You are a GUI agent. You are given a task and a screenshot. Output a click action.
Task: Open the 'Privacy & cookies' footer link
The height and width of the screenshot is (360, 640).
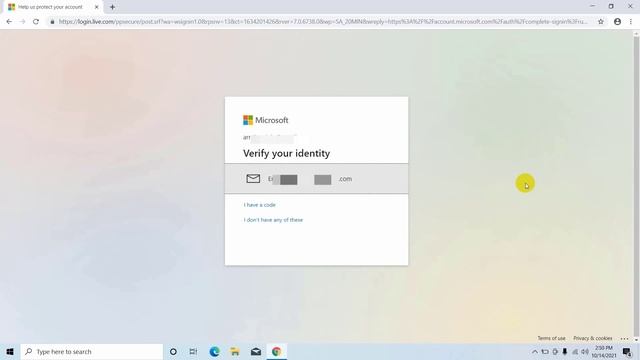pyautogui.click(x=592, y=338)
